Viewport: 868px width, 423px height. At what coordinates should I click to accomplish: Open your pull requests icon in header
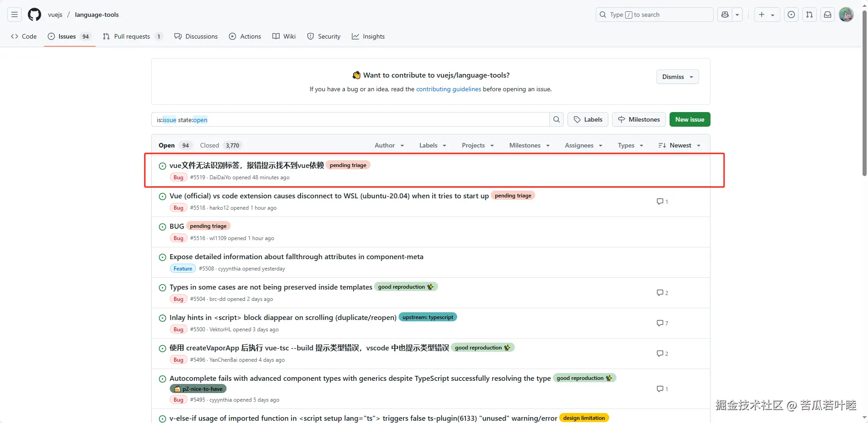click(x=809, y=15)
